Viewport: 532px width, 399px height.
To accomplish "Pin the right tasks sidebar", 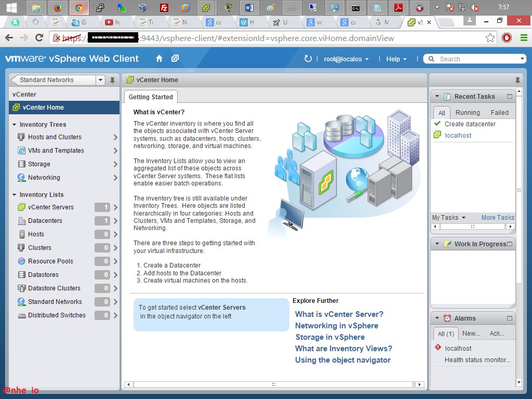I will pos(517,81).
